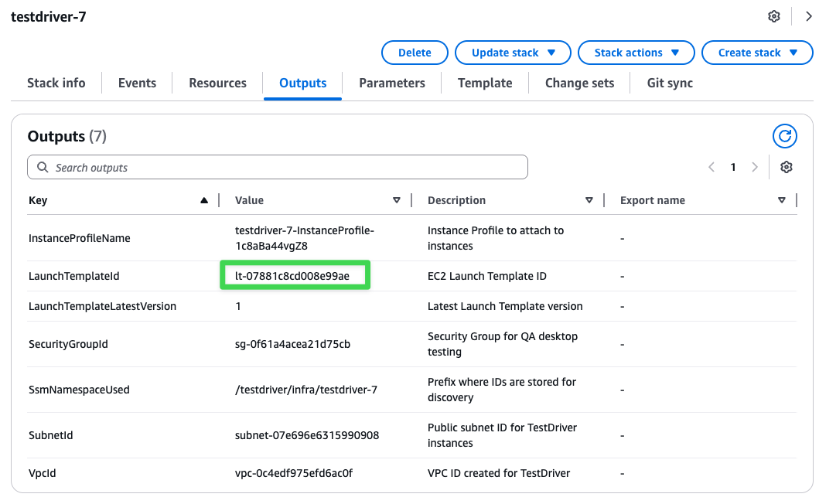This screenshot has width=819, height=504.
Task: Expand the side panel chevron at top right
Action: coord(809,16)
